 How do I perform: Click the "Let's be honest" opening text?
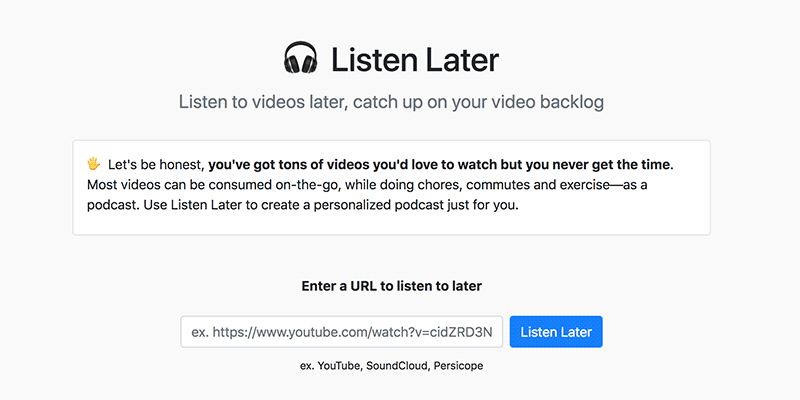[157, 165]
